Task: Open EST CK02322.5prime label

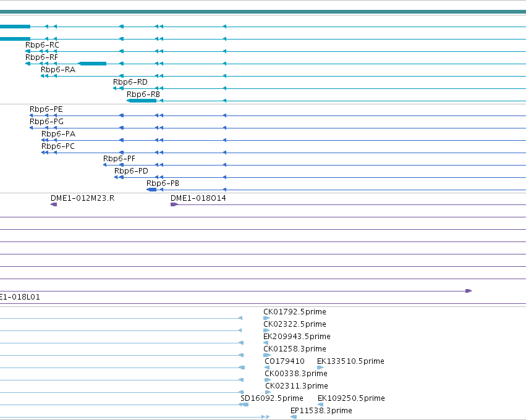Action: (x=295, y=324)
